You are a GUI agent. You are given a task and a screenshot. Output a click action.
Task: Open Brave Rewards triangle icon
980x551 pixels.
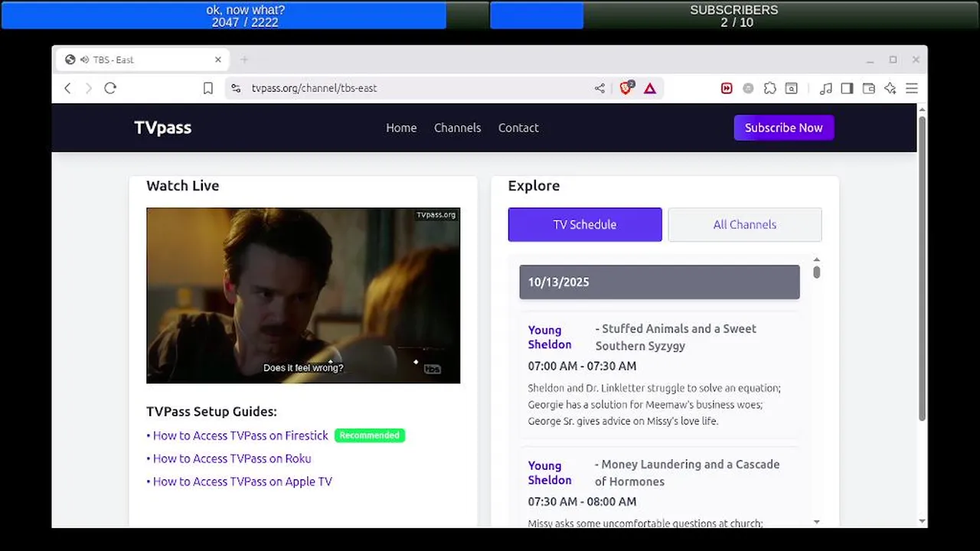pos(650,88)
